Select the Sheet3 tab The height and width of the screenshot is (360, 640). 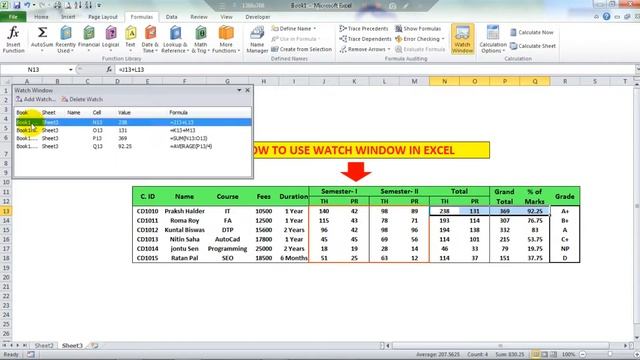(x=72, y=346)
